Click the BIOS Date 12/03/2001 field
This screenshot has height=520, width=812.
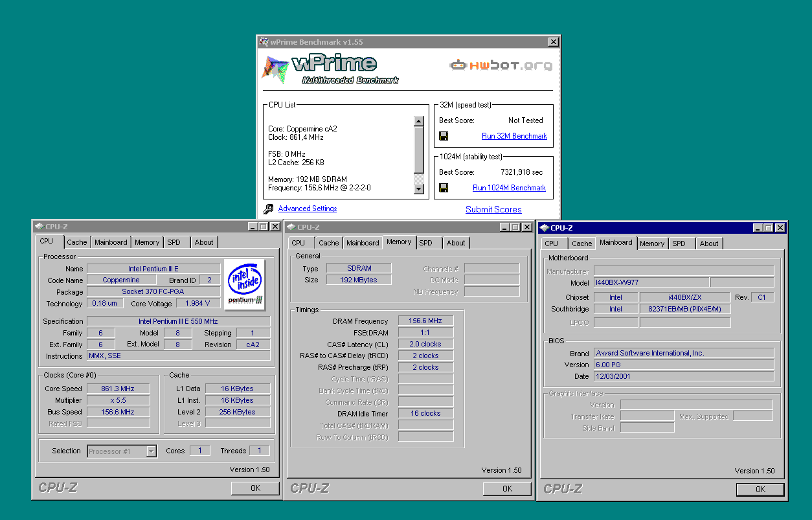[x=684, y=376]
